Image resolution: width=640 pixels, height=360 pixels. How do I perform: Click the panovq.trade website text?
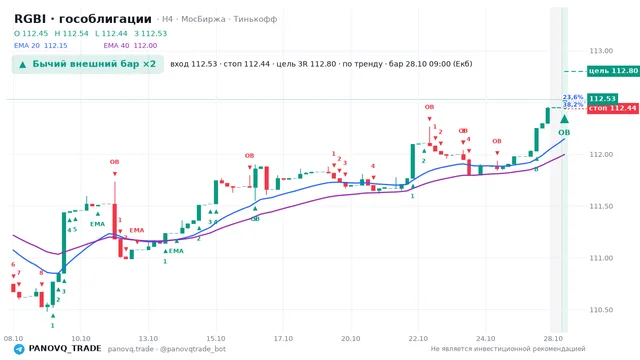point(131,349)
